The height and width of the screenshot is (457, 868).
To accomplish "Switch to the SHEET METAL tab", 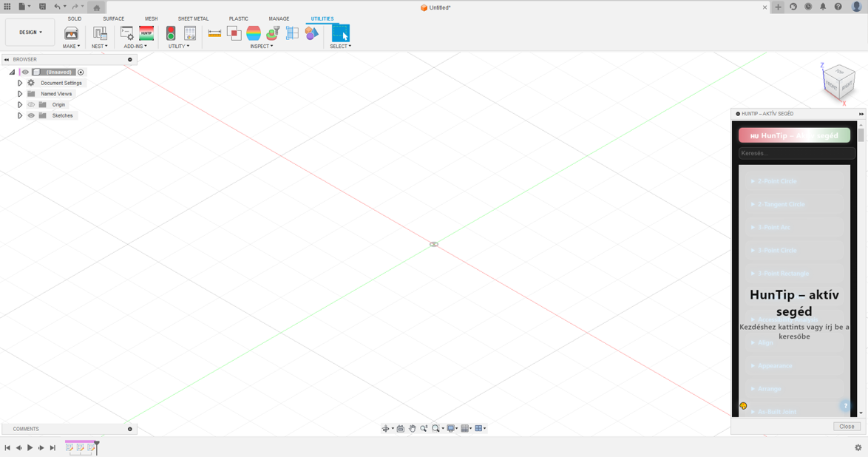I will coord(193,18).
